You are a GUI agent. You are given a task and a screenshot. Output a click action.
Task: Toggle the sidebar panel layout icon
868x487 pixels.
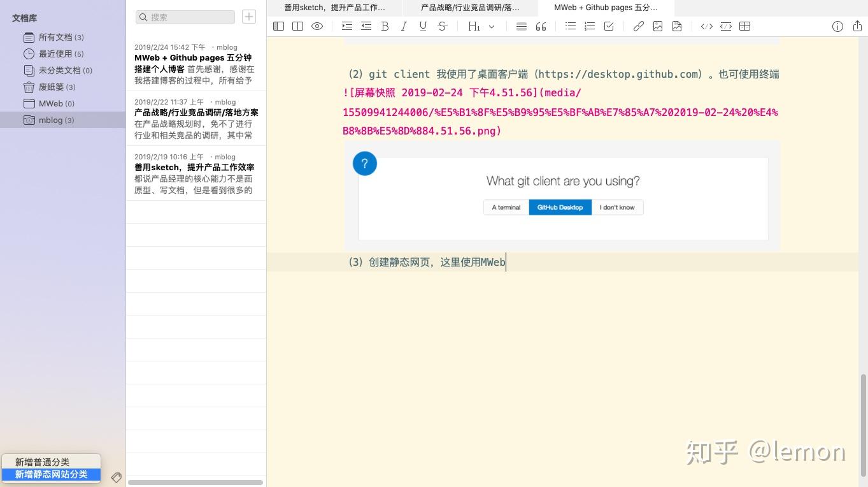pos(278,26)
